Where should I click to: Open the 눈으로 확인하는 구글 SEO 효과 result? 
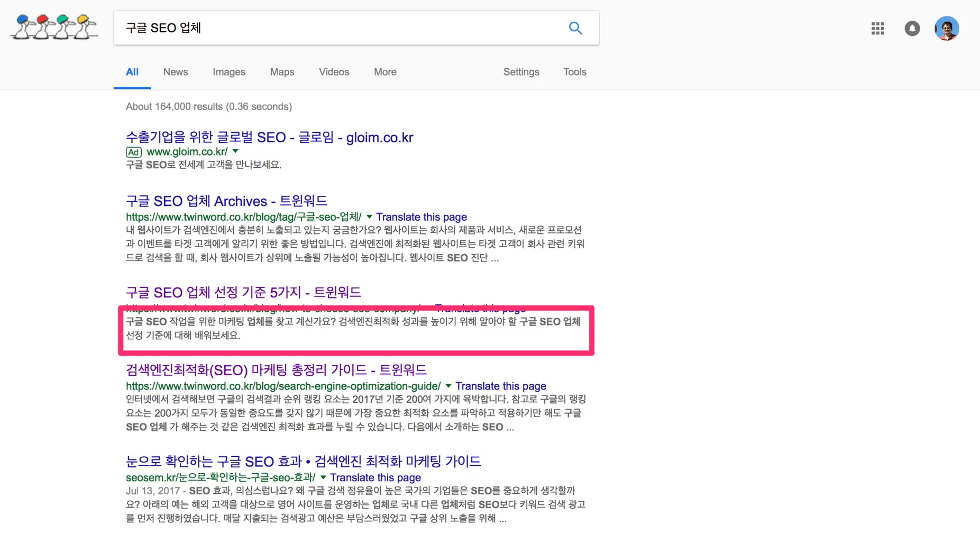(304, 462)
